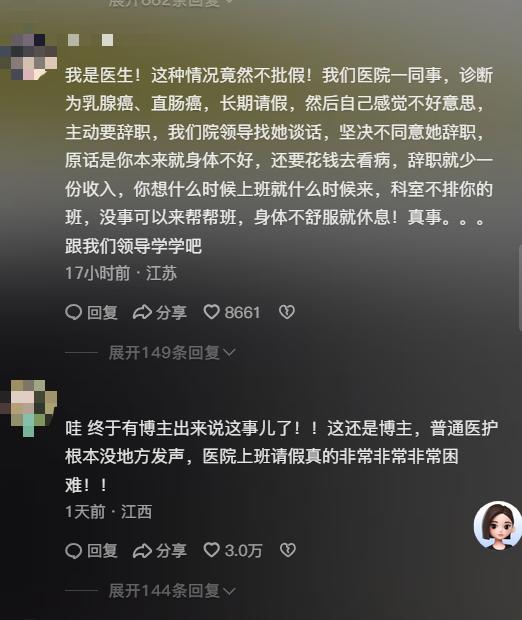Select the comment text starting with 哇 终于有博主
Viewport: 522px width, 620px height.
coord(281,457)
